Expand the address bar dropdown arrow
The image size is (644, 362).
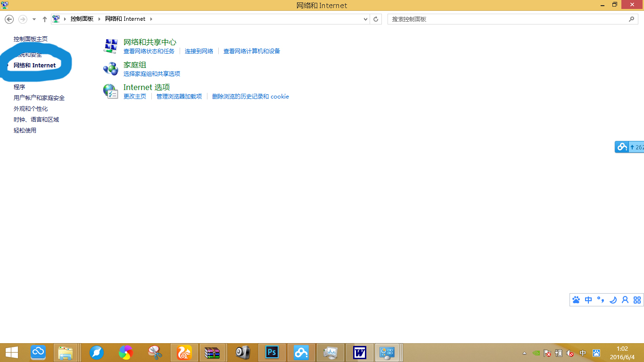366,19
